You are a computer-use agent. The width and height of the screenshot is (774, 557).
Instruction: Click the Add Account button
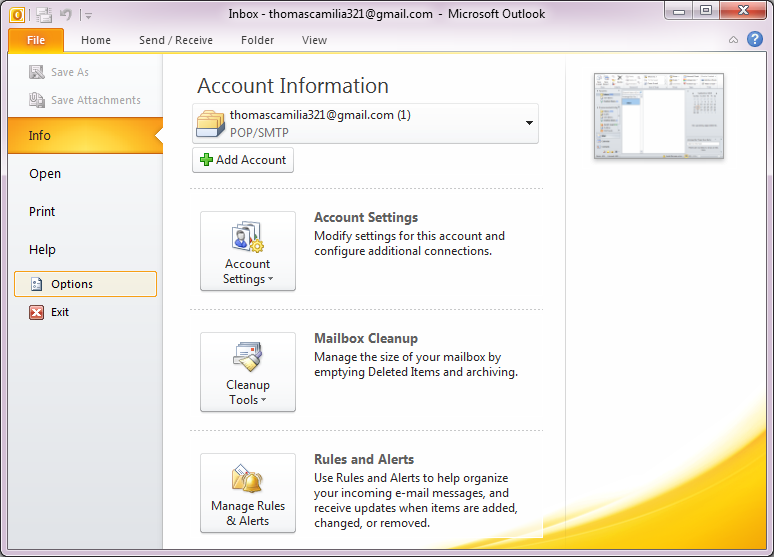pos(243,160)
